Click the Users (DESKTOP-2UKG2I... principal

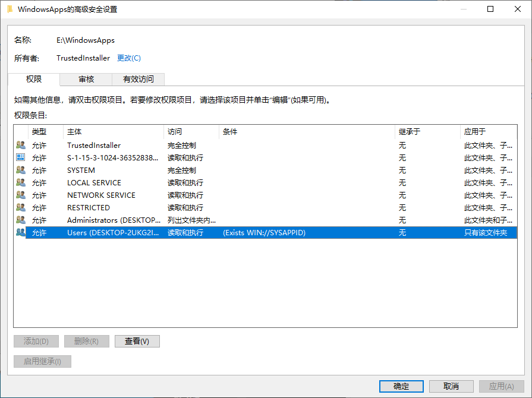pos(113,232)
